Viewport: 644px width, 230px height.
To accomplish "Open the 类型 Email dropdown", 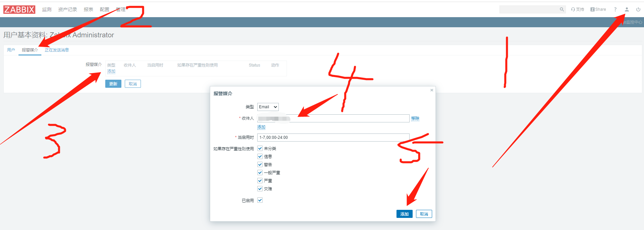I will pos(268,107).
